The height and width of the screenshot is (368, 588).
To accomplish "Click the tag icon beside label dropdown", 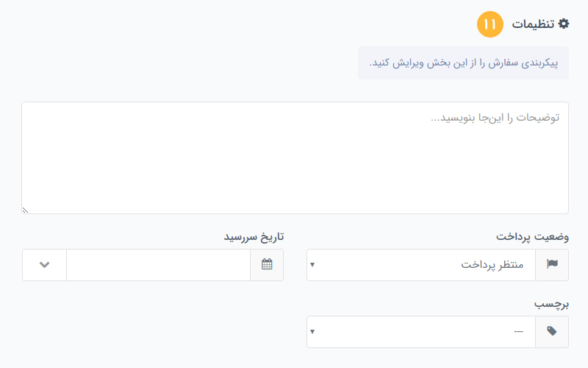I will click(552, 332).
